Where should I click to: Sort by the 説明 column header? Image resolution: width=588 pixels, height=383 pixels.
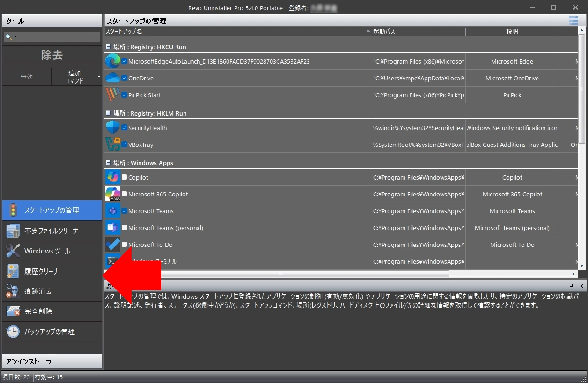point(512,31)
